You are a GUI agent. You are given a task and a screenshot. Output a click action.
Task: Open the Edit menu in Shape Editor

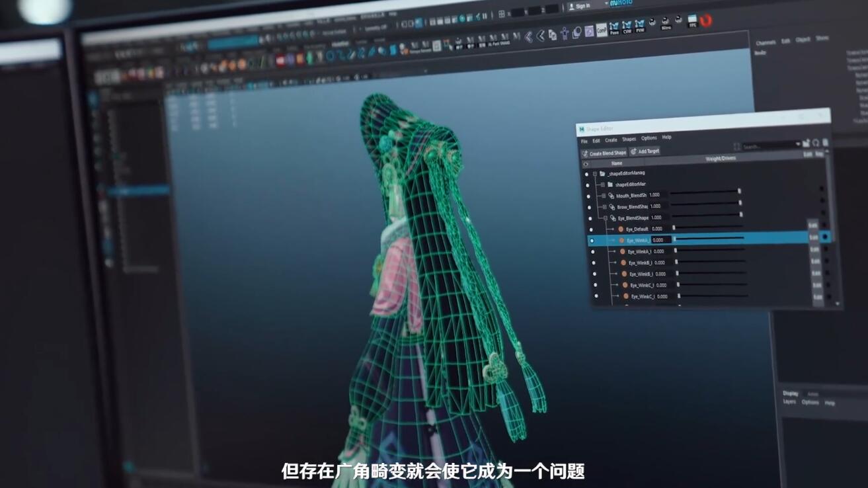[x=596, y=141]
